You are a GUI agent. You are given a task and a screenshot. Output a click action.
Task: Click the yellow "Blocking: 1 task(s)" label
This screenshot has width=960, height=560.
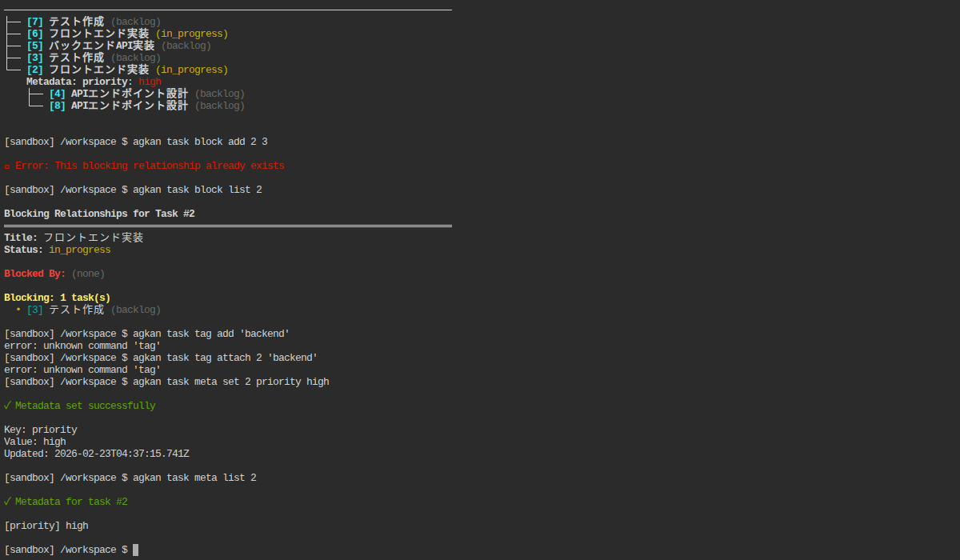tap(58, 298)
